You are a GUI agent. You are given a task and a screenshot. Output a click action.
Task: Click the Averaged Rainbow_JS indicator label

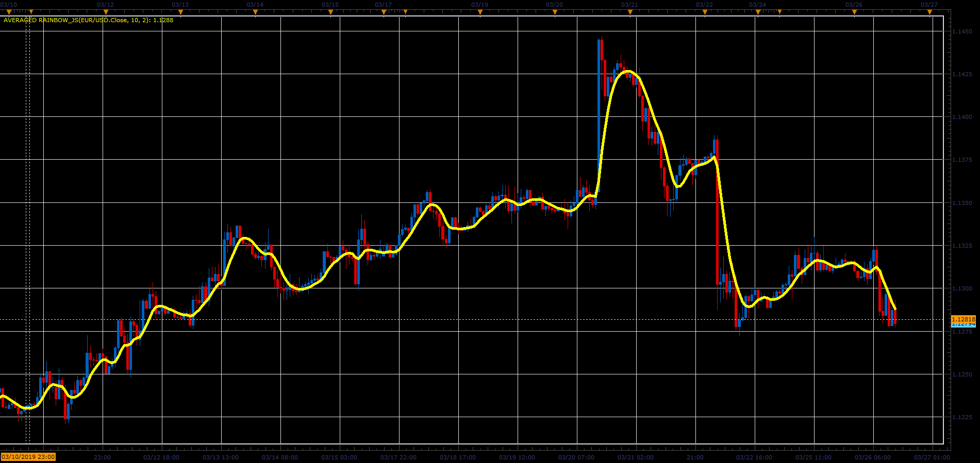click(x=88, y=20)
